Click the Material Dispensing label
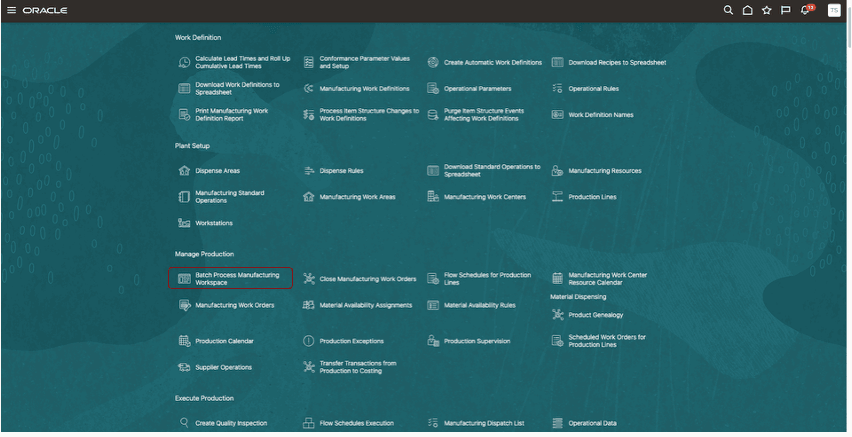Viewport: 852px width, 437px height. coord(578,297)
